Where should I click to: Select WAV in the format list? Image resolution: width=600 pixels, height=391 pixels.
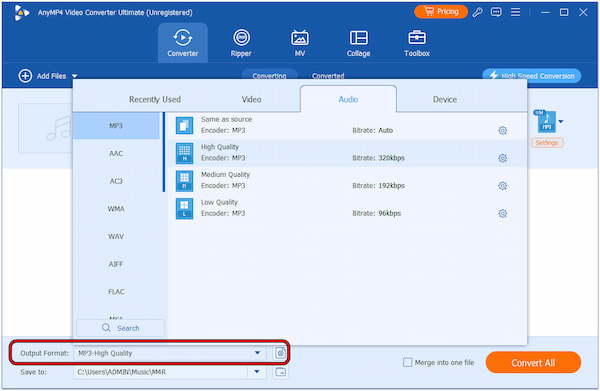tap(116, 236)
